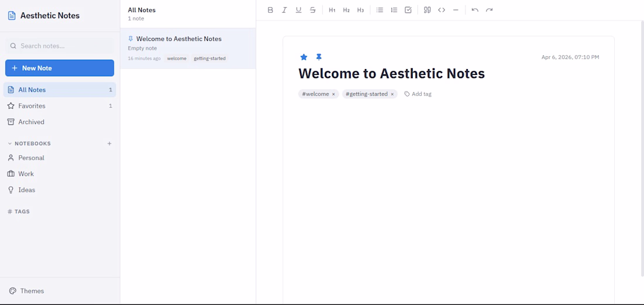This screenshot has height=305, width=644.
Task: Click the welcome tag in note list
Action: click(x=177, y=59)
